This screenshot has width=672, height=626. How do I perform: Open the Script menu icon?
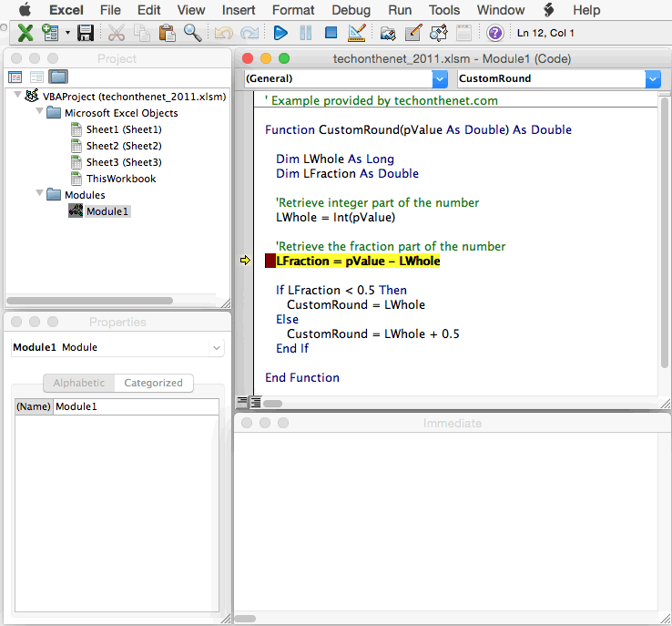point(548,9)
